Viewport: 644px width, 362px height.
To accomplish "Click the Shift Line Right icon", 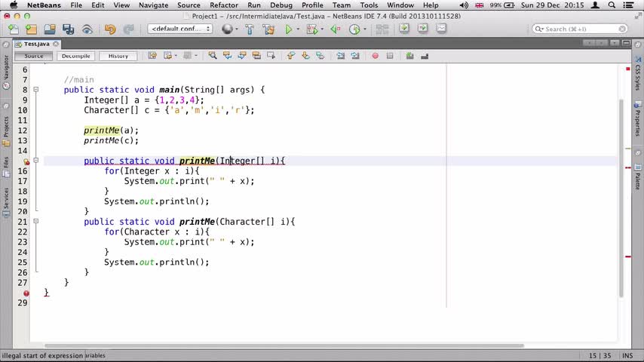I will (355, 56).
